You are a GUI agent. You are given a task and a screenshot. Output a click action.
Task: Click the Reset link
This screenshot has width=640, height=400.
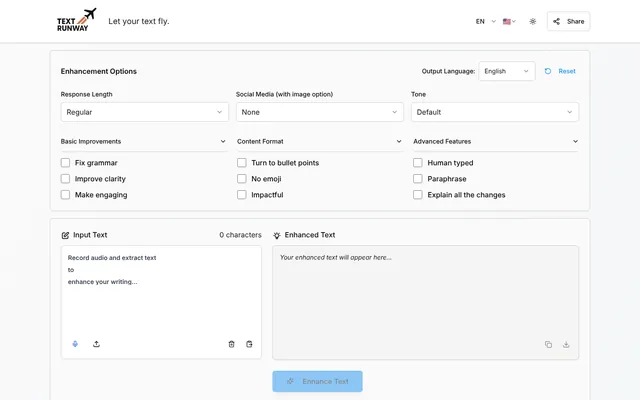(x=567, y=71)
